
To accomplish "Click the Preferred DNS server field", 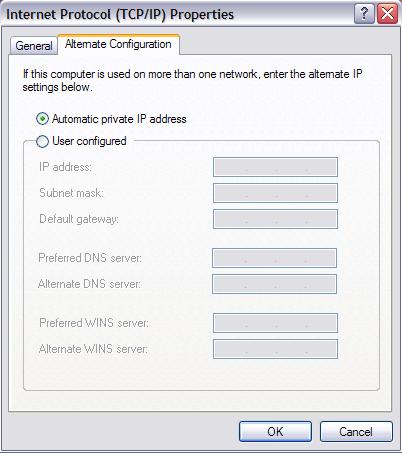I will tap(274, 258).
